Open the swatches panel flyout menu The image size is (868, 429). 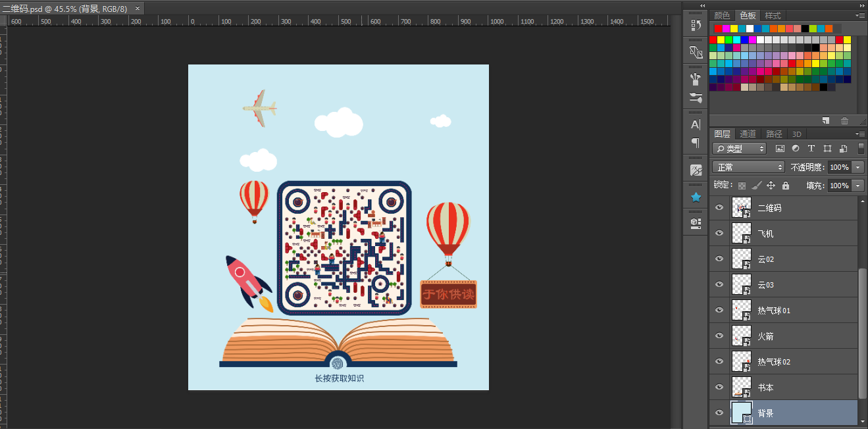tap(860, 15)
